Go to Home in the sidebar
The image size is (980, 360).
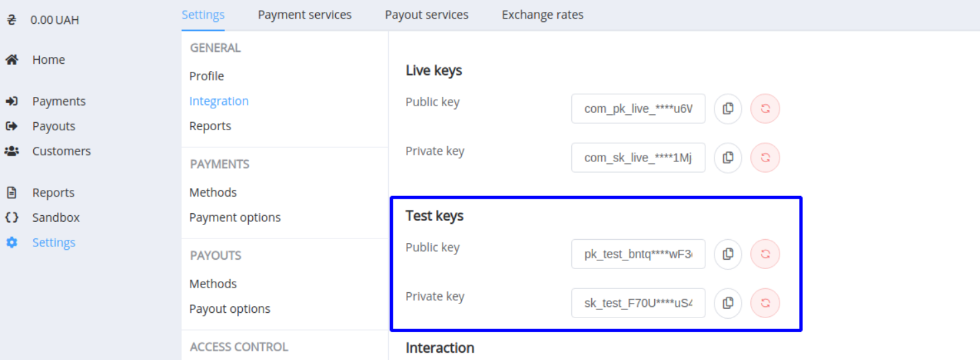tap(48, 60)
